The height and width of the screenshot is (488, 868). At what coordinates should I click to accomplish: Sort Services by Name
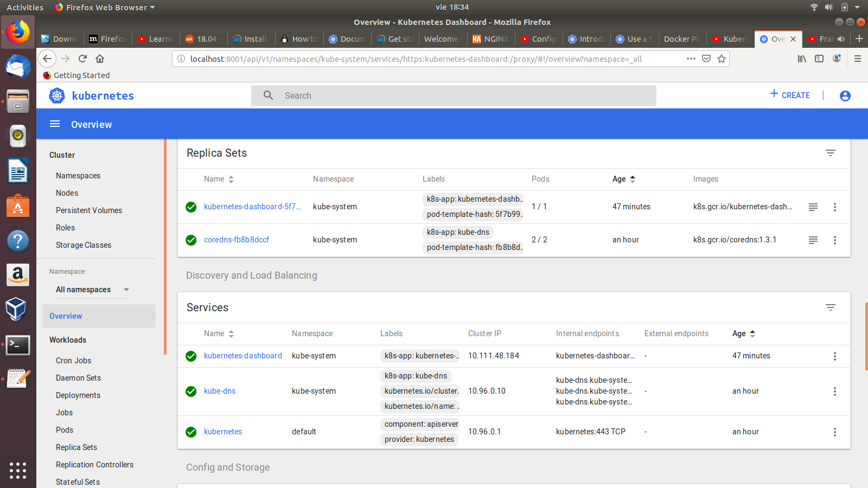click(219, 333)
